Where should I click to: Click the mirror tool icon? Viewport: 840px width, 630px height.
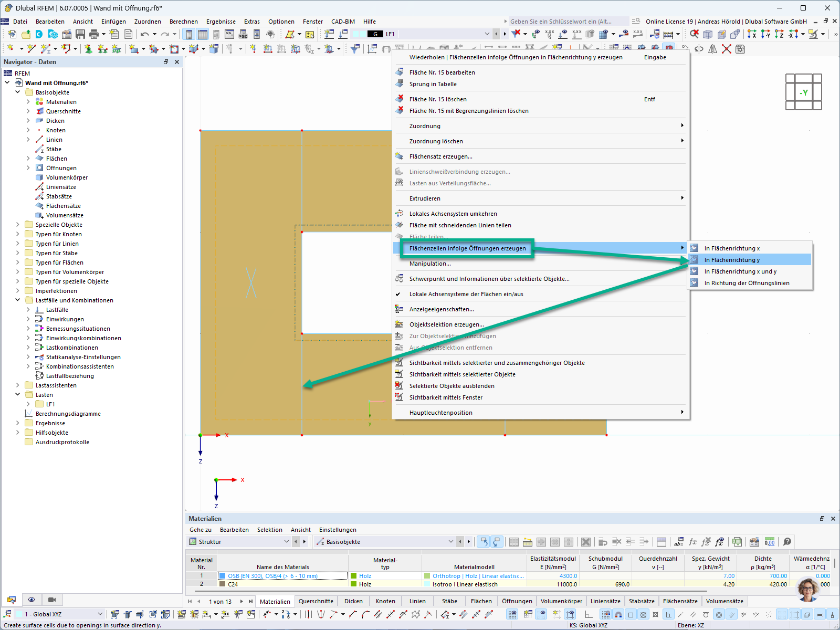pyautogui.click(x=712, y=49)
